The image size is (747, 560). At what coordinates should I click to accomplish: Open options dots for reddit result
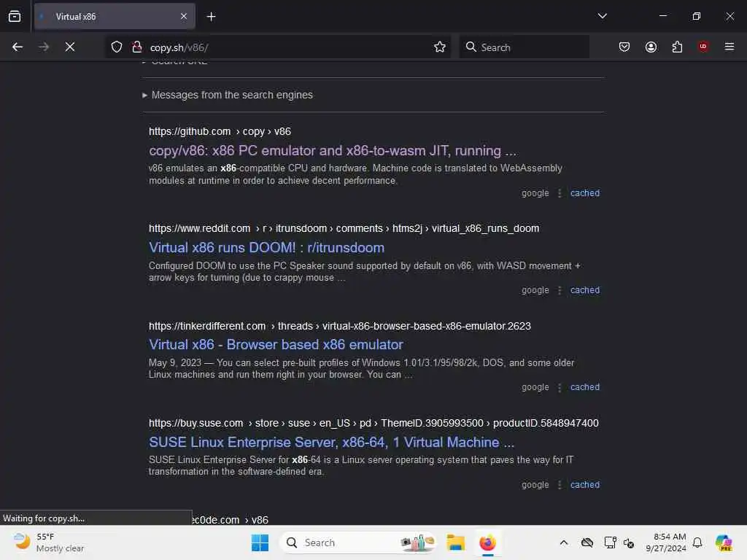point(560,290)
